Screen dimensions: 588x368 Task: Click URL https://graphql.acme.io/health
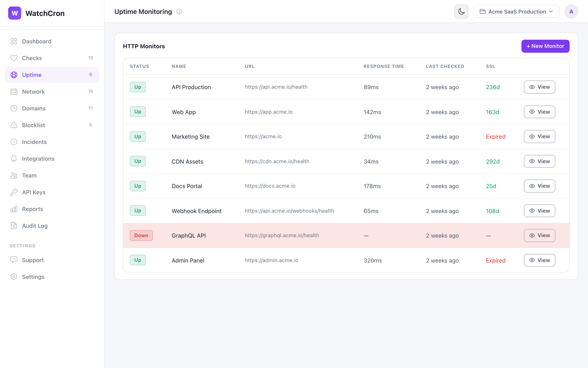(x=282, y=235)
